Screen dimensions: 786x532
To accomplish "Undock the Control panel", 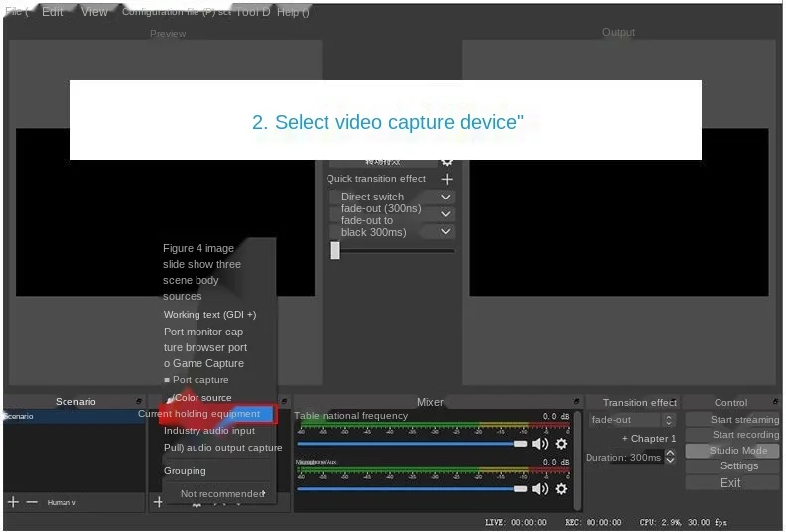I will point(775,402).
